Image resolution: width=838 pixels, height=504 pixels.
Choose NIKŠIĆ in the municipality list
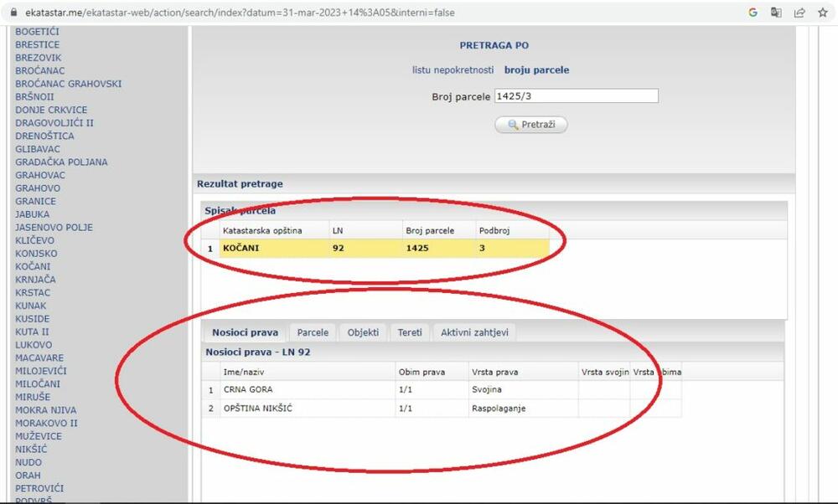pyautogui.click(x=34, y=450)
